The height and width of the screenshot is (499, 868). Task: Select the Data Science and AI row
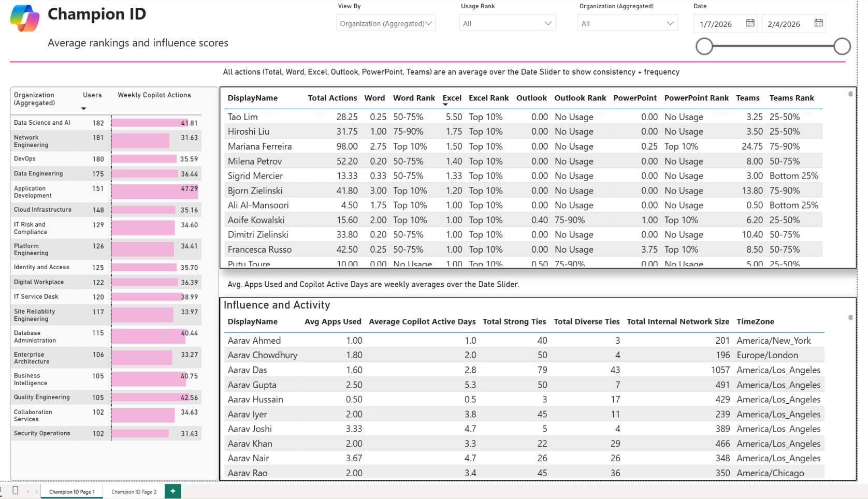pos(106,123)
